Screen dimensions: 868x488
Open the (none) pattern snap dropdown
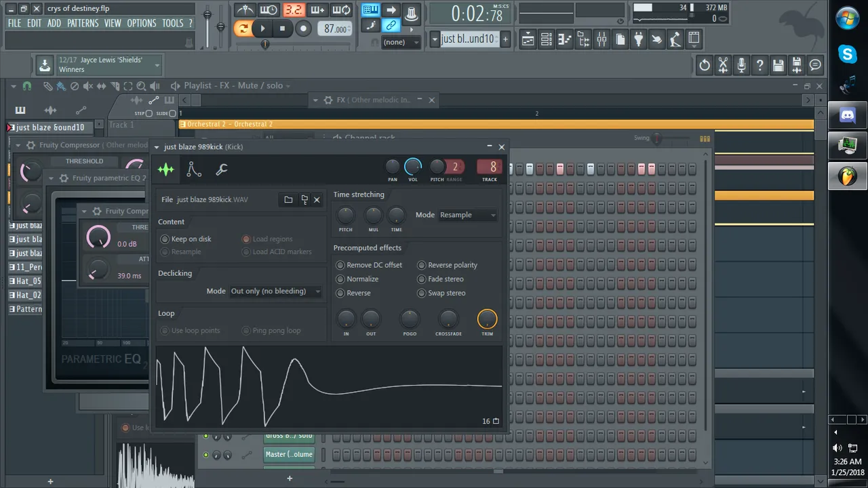pos(401,42)
